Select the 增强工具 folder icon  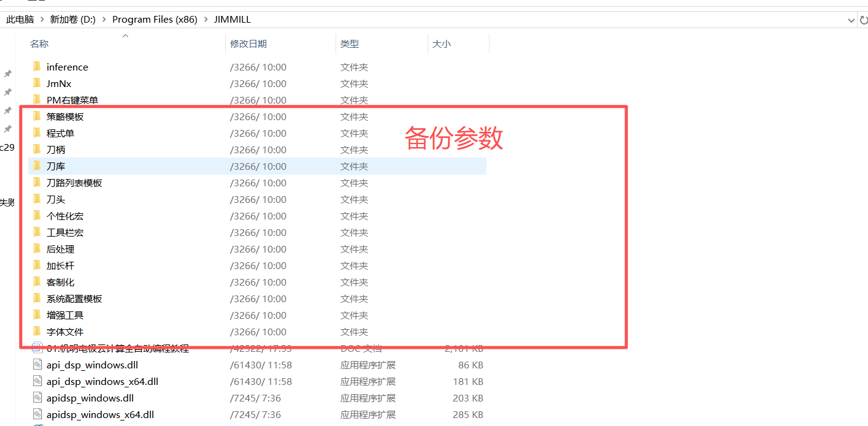[37, 315]
